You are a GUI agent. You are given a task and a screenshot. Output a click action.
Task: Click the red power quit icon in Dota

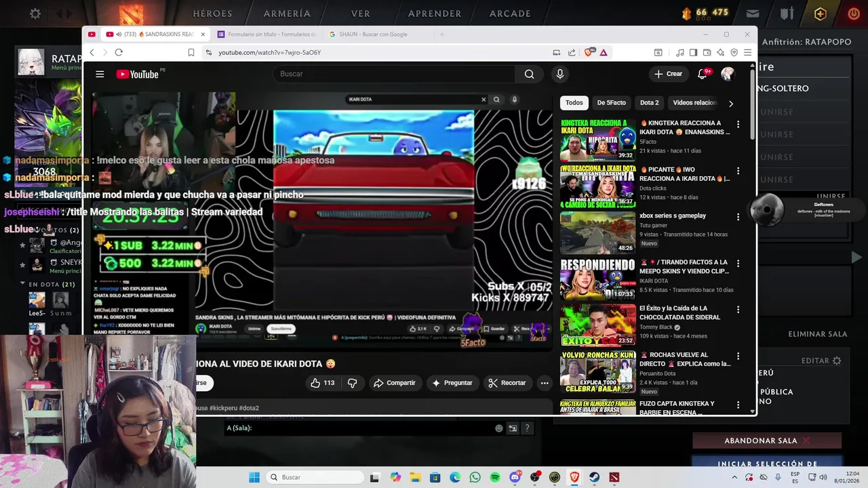[x=854, y=14]
